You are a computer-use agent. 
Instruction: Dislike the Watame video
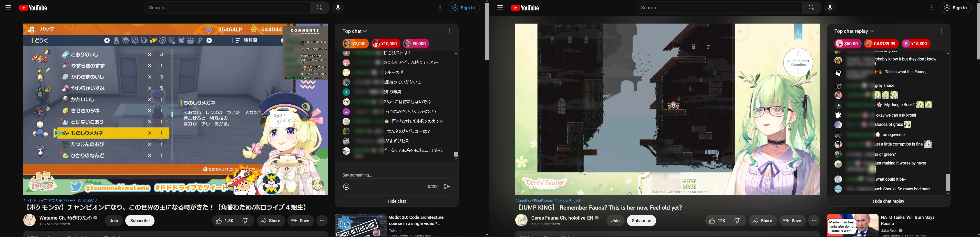(x=246, y=221)
